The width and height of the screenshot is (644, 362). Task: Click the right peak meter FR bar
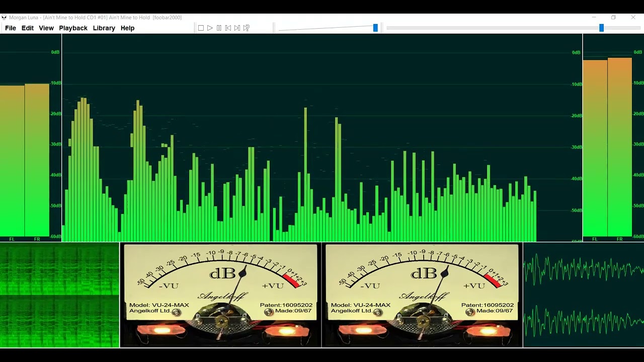620,147
